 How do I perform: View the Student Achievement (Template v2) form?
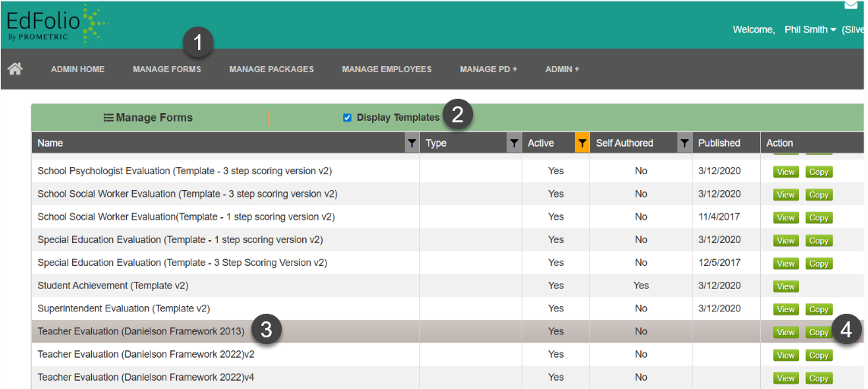(785, 286)
